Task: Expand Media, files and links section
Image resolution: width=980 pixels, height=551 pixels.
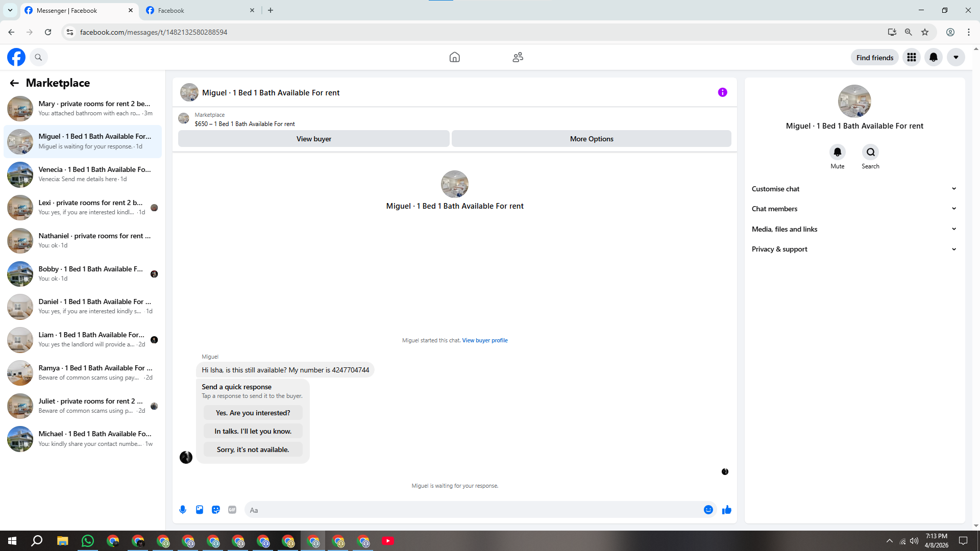Action: tap(853, 229)
